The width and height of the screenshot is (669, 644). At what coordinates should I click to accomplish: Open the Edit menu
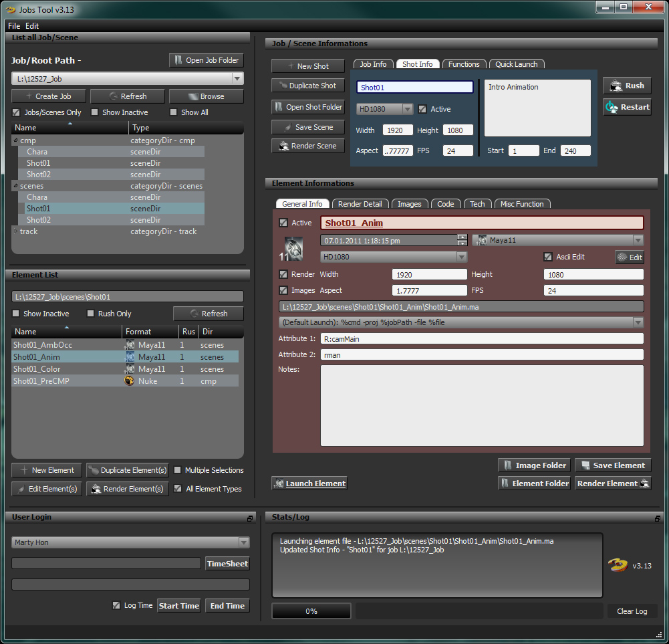[x=32, y=26]
